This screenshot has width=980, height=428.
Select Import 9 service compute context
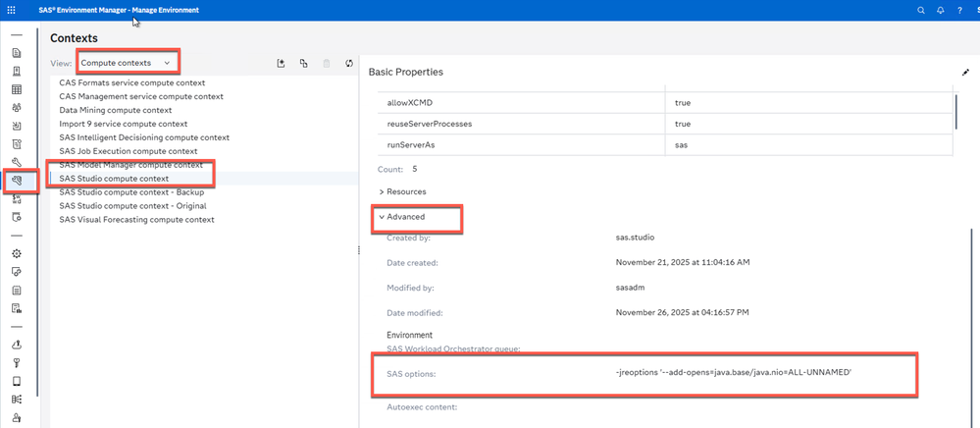[x=204, y=124]
